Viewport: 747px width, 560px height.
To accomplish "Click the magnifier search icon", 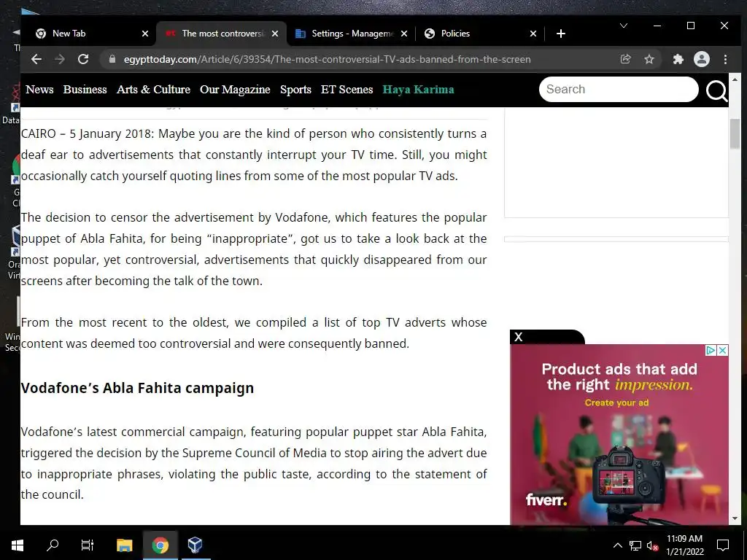I will pyautogui.click(x=716, y=90).
